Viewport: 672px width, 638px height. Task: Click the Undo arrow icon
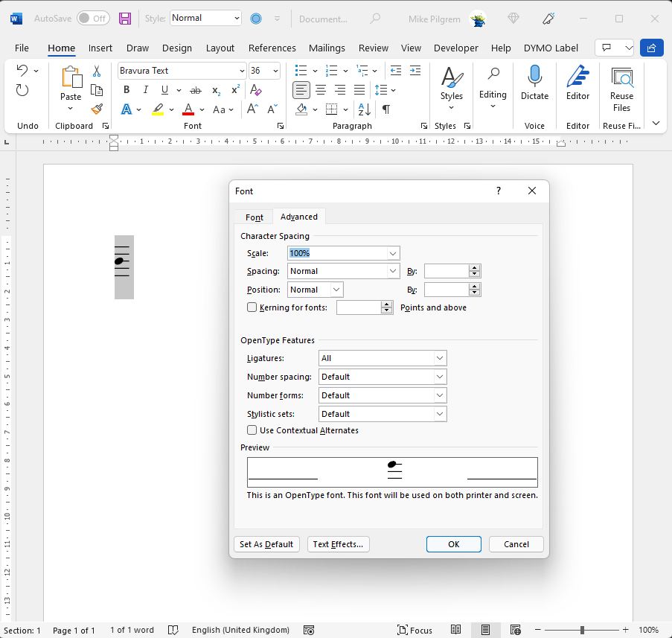pyautogui.click(x=22, y=70)
